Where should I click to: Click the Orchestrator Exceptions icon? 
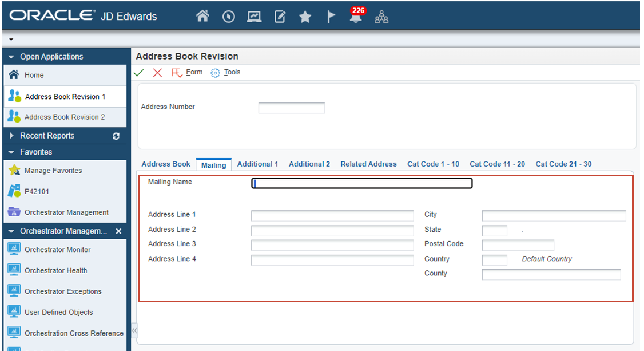14,291
